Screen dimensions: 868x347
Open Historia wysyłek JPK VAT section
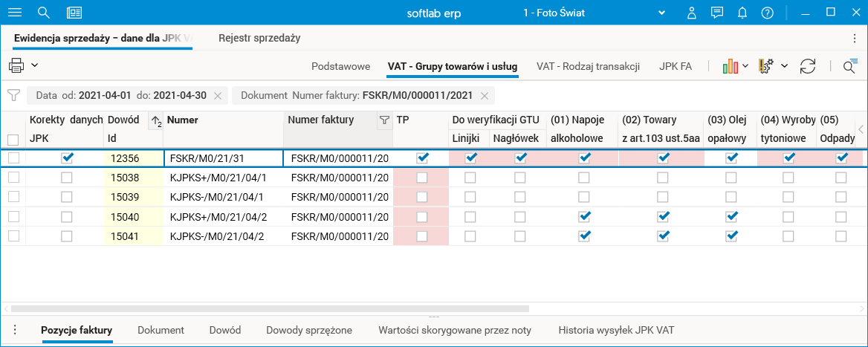(616, 330)
